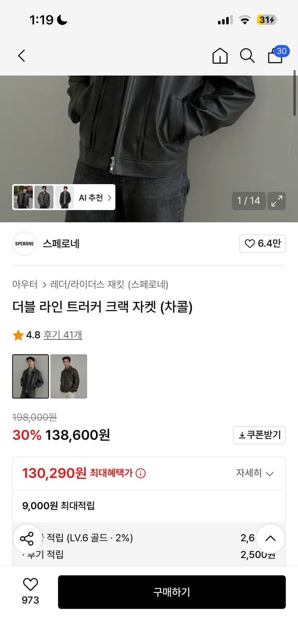Click the search magnifier icon
This screenshot has height=644, width=298.
click(x=247, y=55)
